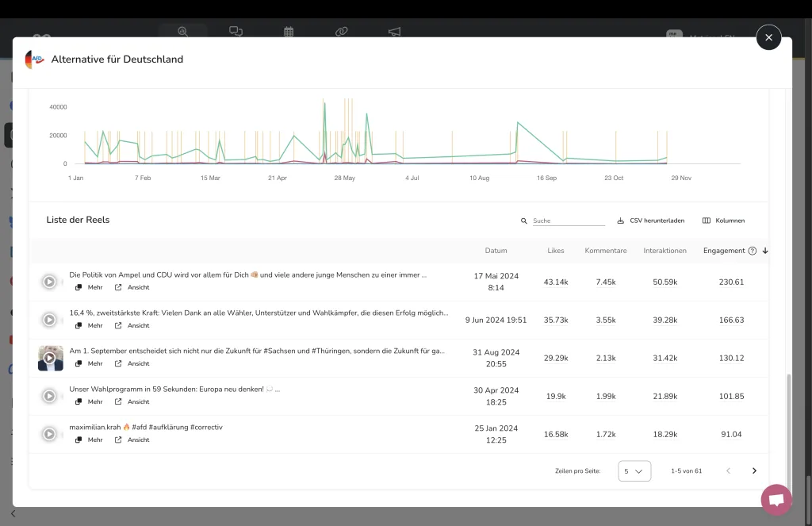Open the Kolumnen column selector
Viewport: 812px width, 526px height.
point(723,221)
